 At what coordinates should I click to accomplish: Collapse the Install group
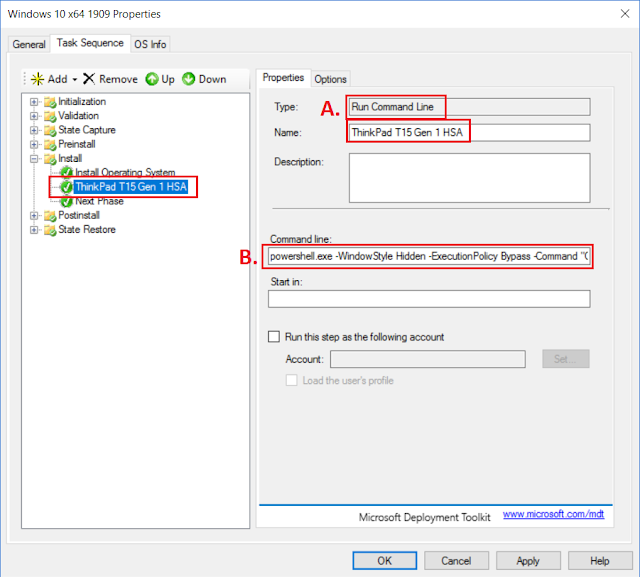pyautogui.click(x=34, y=159)
